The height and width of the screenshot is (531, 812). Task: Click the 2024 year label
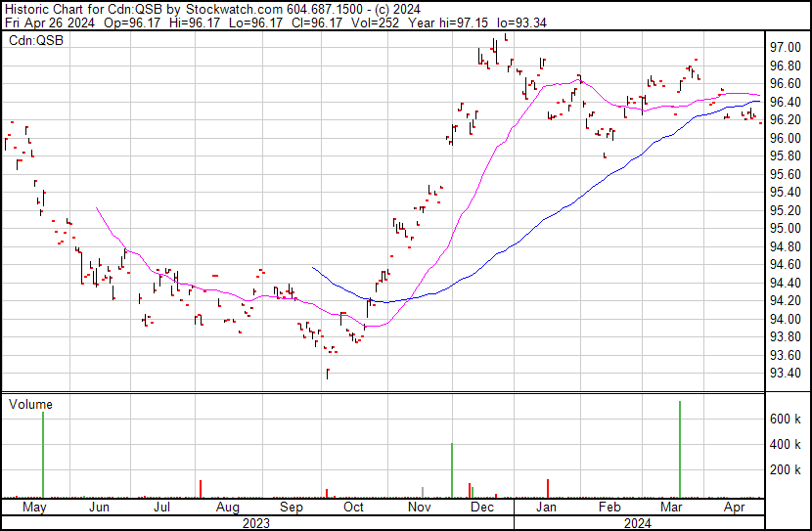(x=637, y=523)
